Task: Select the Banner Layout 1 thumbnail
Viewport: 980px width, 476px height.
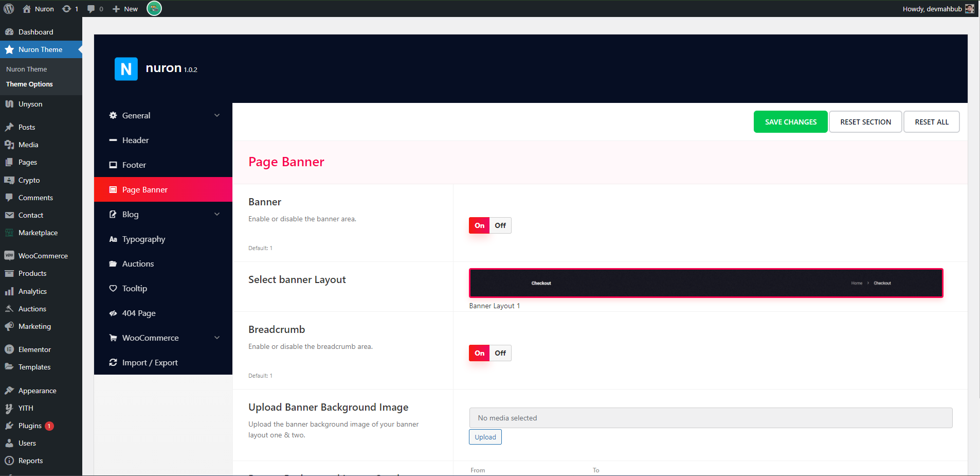Action: coord(706,283)
